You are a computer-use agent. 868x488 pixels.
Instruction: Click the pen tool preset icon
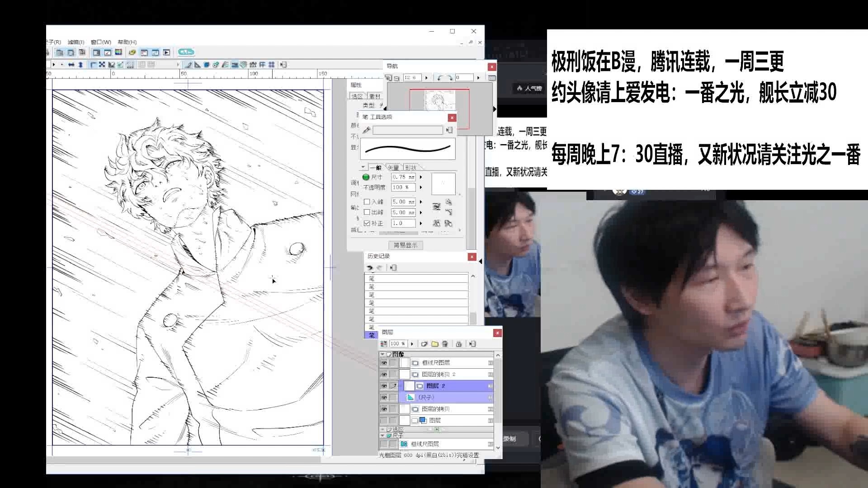coord(367,130)
